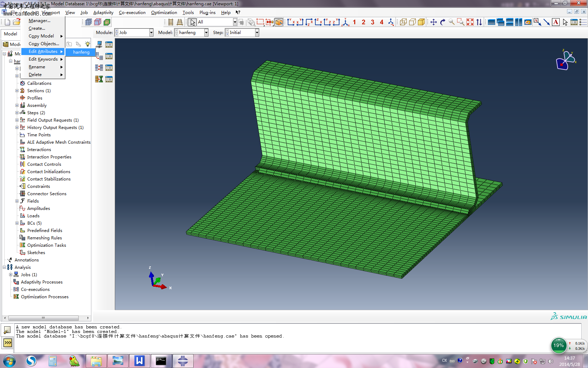Click the 3D view orientation triad
The image size is (588, 368).
[566, 60]
